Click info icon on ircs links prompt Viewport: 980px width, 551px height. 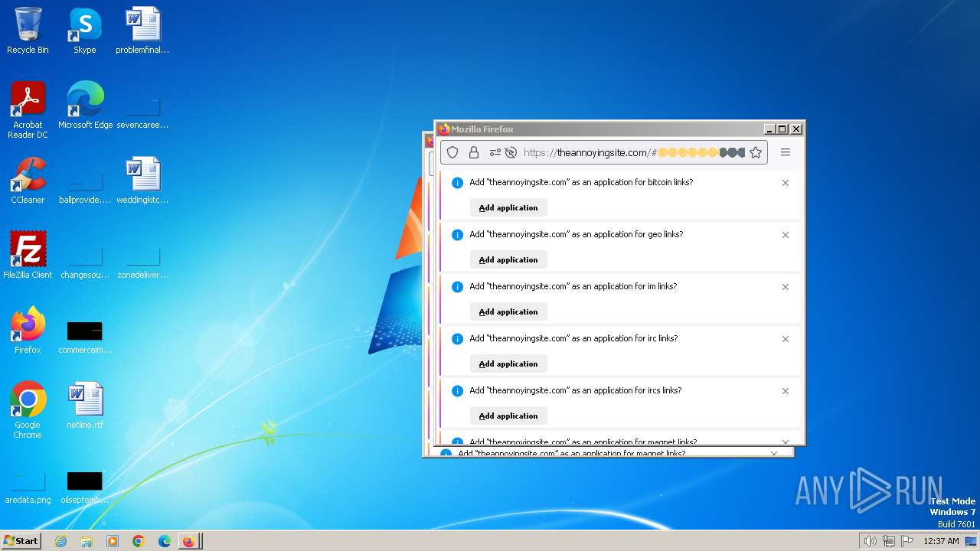[457, 391]
